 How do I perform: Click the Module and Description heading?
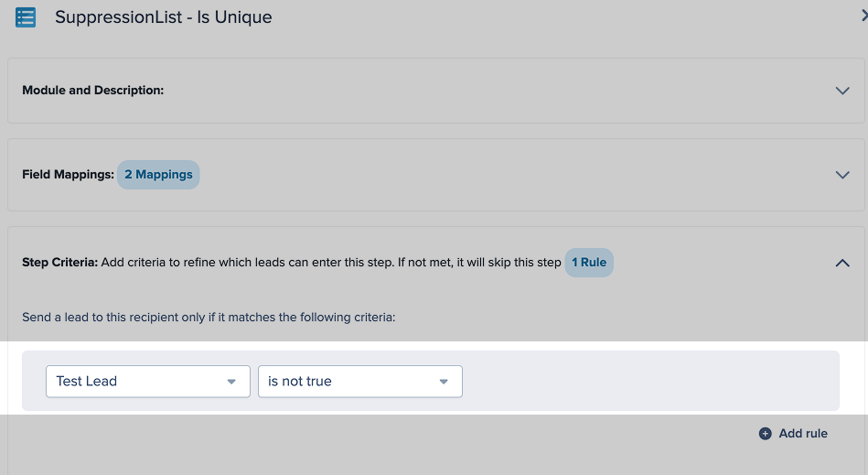click(x=92, y=91)
